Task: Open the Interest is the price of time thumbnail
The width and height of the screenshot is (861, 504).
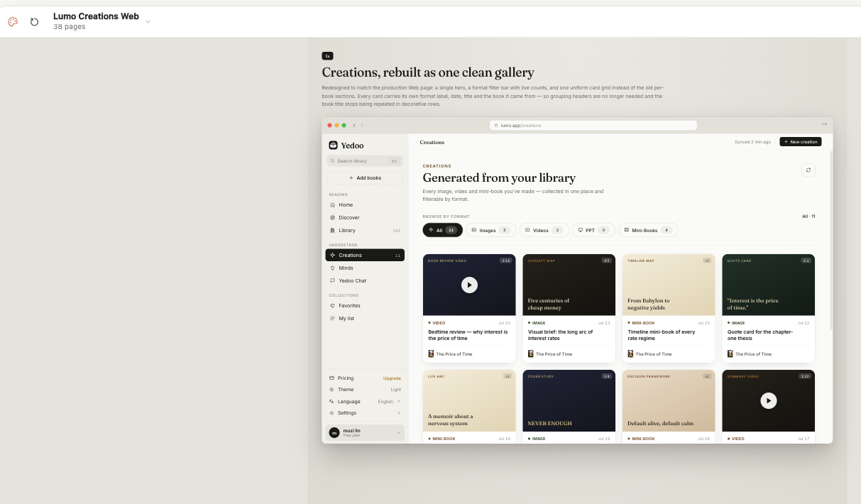Action: [769, 285]
